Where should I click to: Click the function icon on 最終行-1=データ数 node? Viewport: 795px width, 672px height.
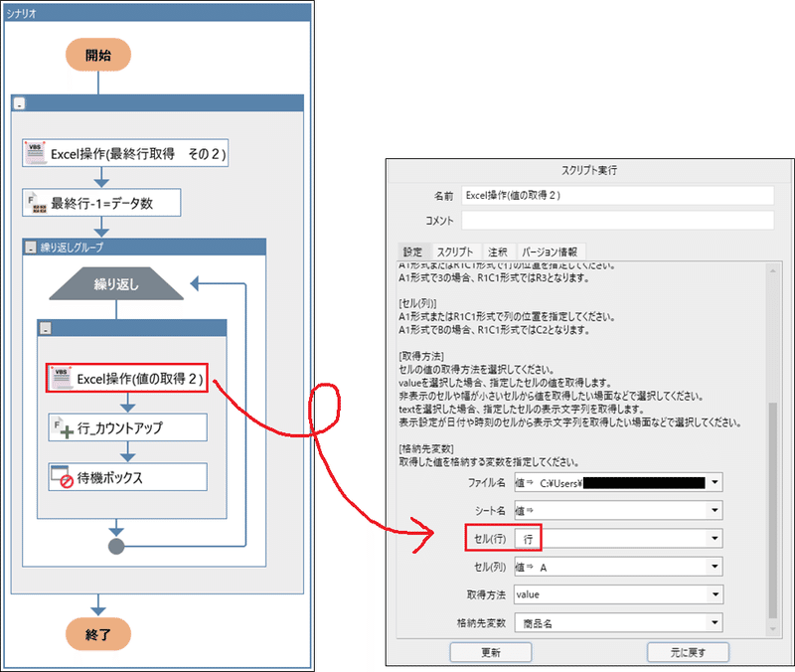pyautogui.click(x=39, y=202)
